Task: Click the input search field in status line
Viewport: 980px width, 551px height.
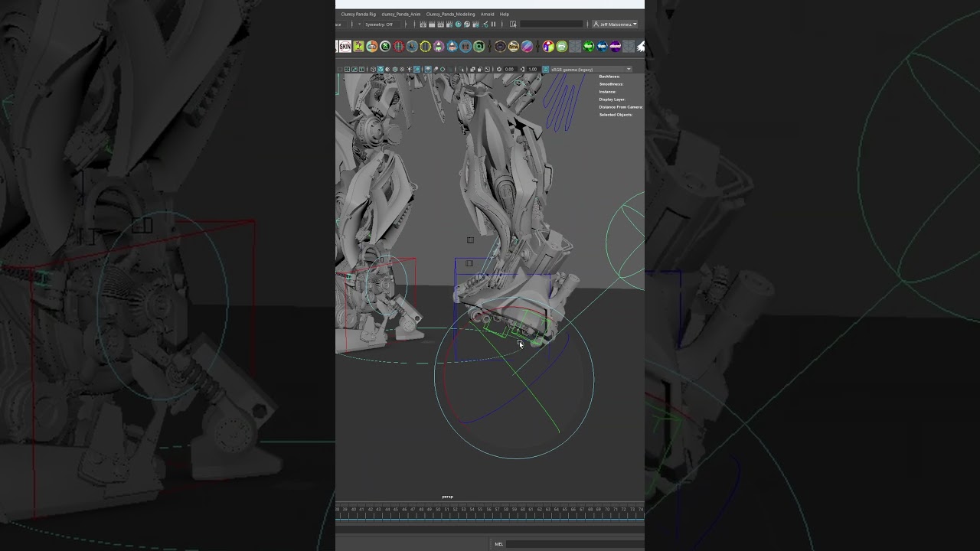Action: tap(551, 24)
